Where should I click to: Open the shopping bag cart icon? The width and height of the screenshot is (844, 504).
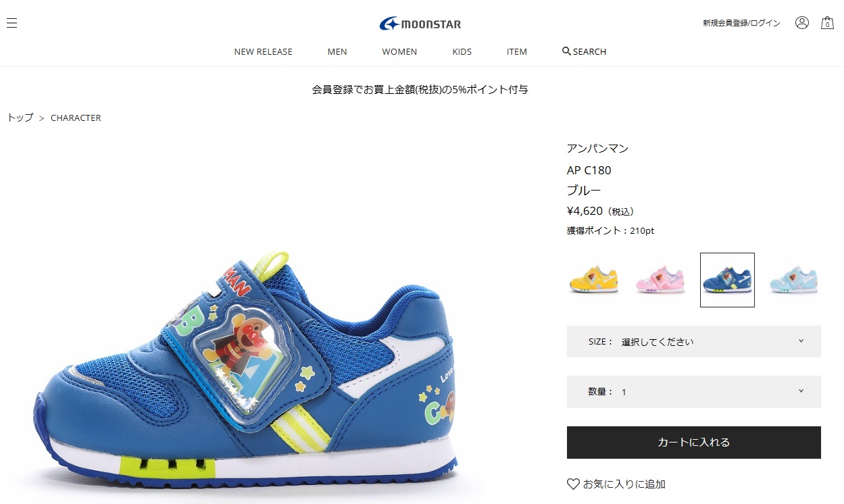pyautogui.click(x=827, y=23)
